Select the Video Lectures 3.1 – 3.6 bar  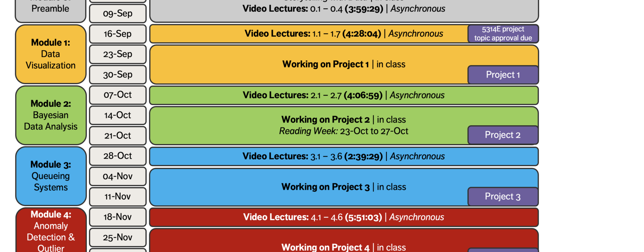(343, 157)
